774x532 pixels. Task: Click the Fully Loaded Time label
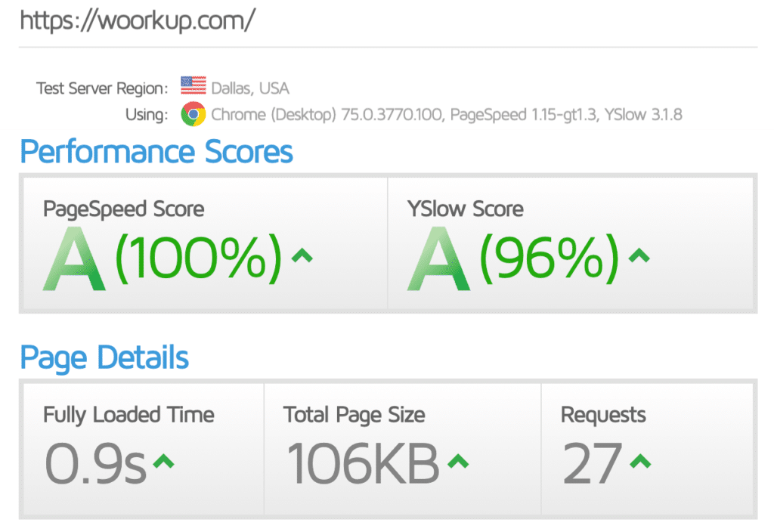tap(128, 415)
